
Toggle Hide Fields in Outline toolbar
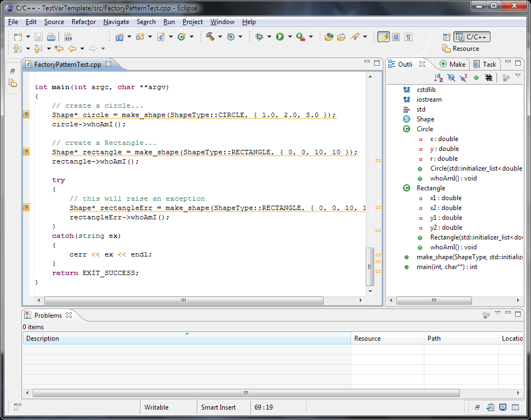tap(451, 78)
